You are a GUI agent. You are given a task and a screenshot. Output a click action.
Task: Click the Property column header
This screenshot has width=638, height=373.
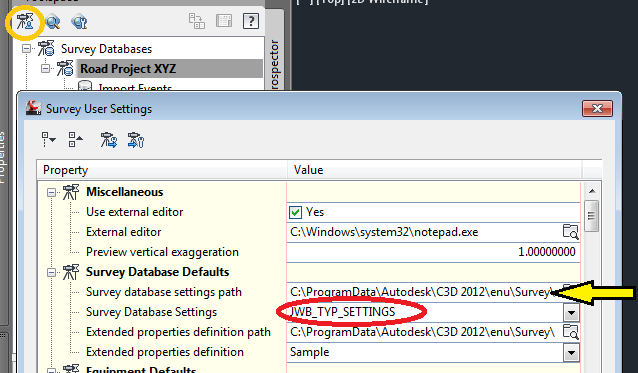(x=162, y=170)
